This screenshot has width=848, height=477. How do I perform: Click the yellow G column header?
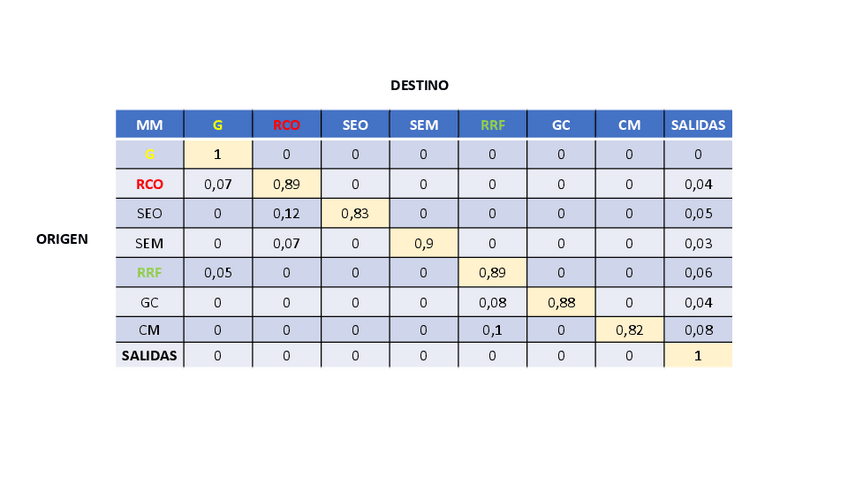pos(218,125)
